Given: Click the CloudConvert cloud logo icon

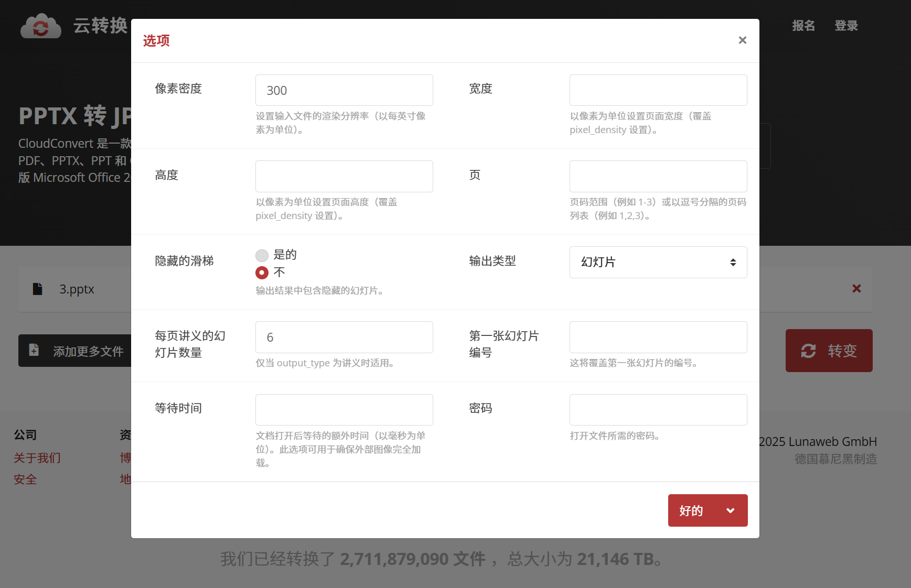Looking at the screenshot, I should [40, 26].
